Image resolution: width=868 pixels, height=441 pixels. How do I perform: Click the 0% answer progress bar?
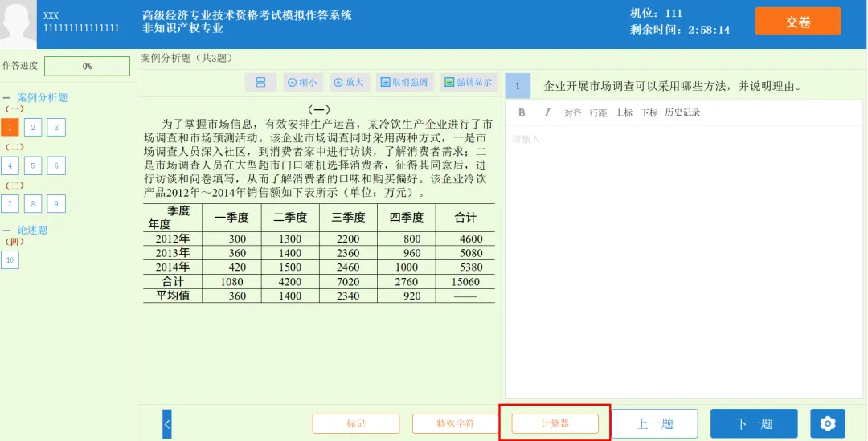(x=87, y=66)
